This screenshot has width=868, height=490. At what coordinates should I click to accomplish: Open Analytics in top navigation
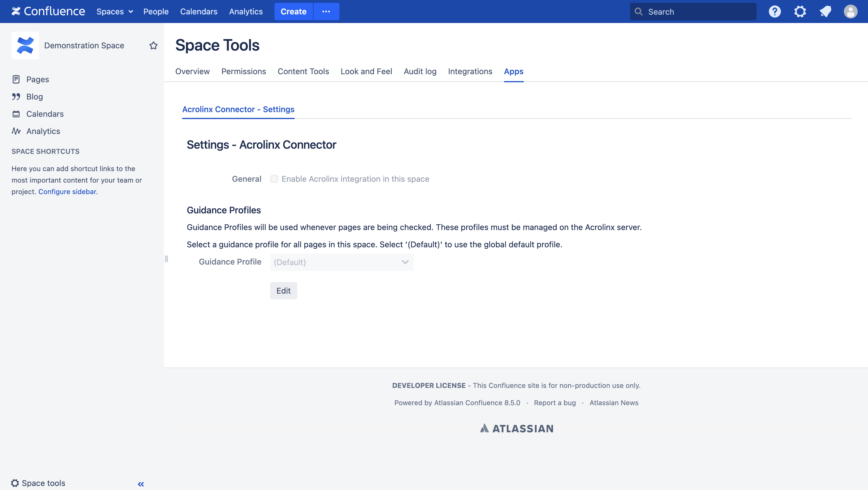coord(246,12)
